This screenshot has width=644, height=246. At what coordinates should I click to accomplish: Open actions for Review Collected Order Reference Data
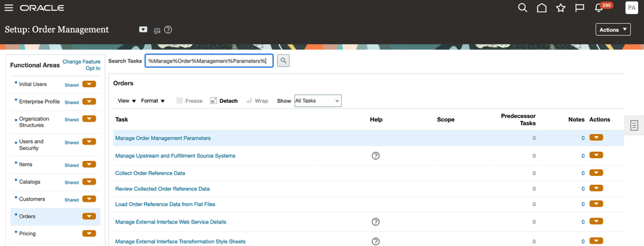point(596,189)
